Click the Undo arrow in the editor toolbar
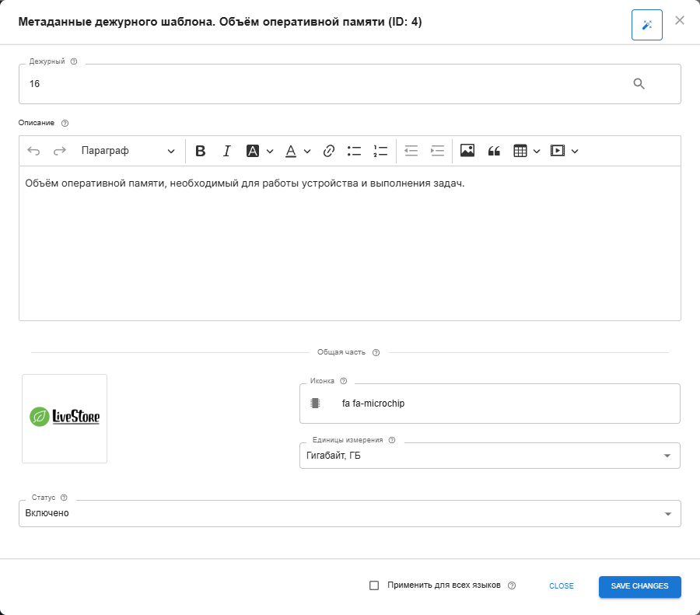Screen dimensions: 700x615 [x=33, y=151]
